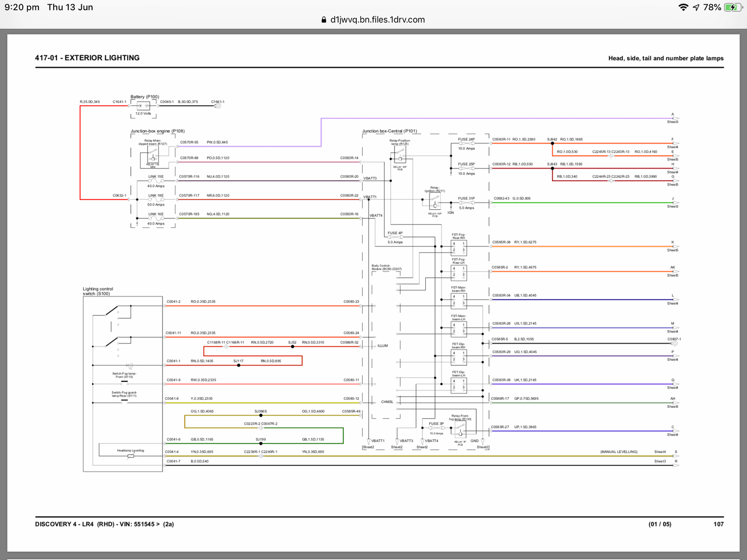Tap the date Thu 13 Jun
This screenshot has width=747, height=560.
[70, 7]
